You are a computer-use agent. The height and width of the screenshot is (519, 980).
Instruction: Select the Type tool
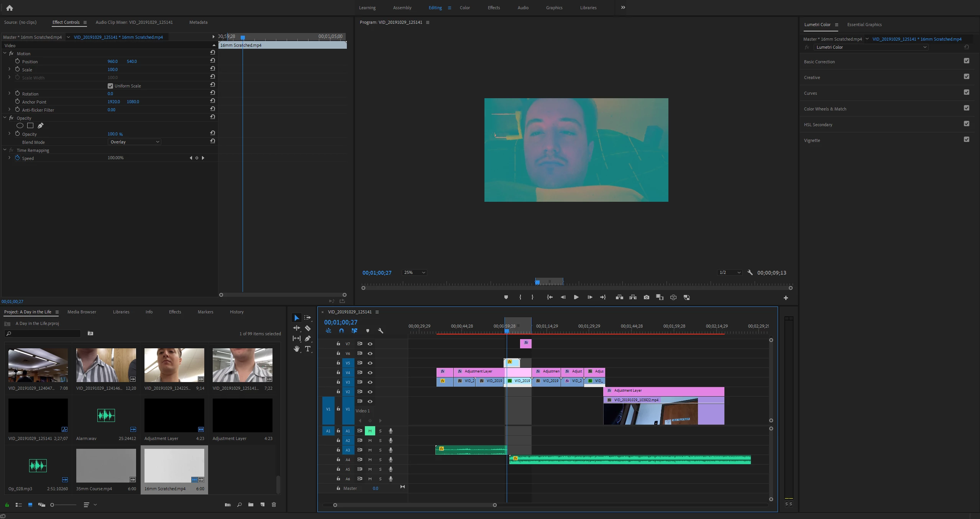(x=308, y=349)
